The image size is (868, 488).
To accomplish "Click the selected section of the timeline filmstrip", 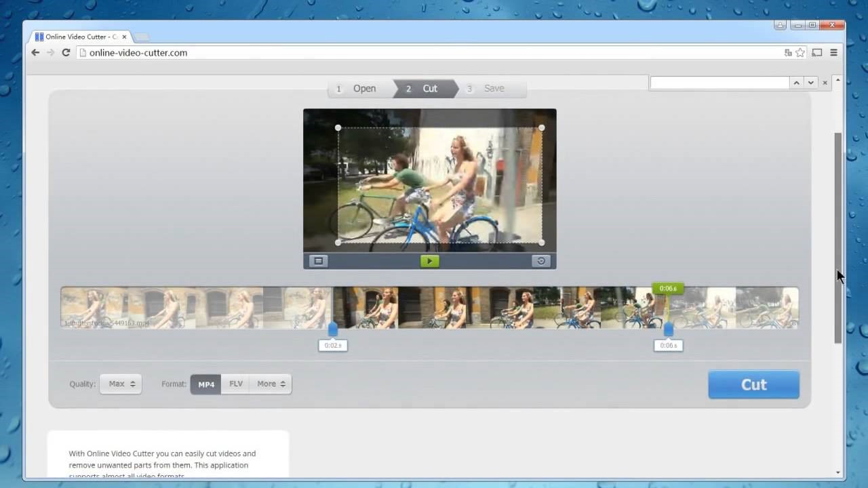I will pyautogui.click(x=500, y=308).
